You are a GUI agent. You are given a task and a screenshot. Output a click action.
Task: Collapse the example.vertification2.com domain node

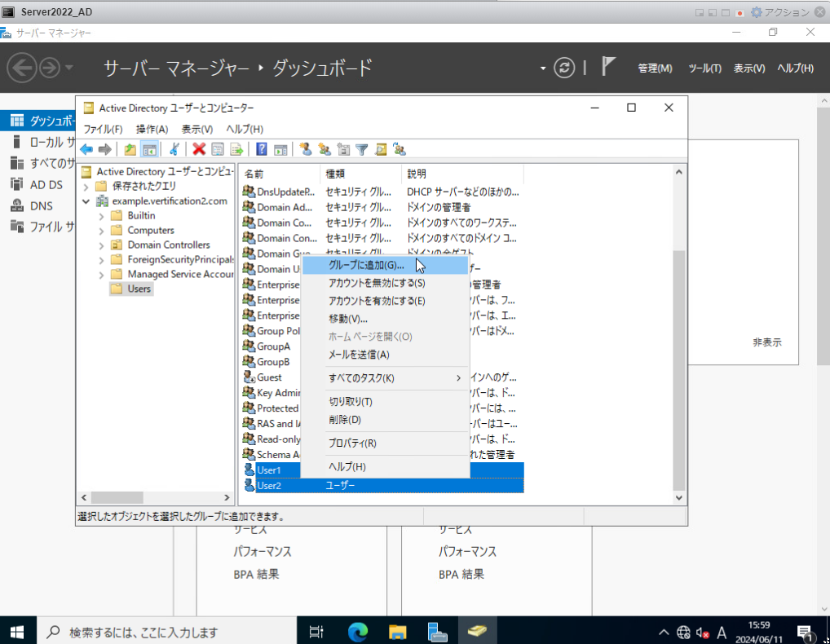[x=86, y=201]
